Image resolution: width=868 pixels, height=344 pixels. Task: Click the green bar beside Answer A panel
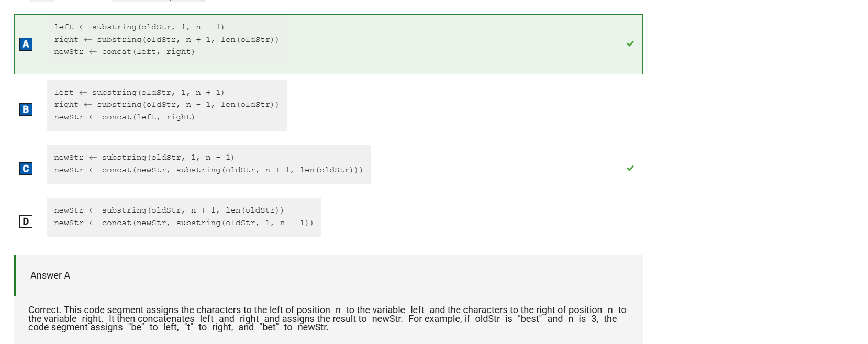15,275
